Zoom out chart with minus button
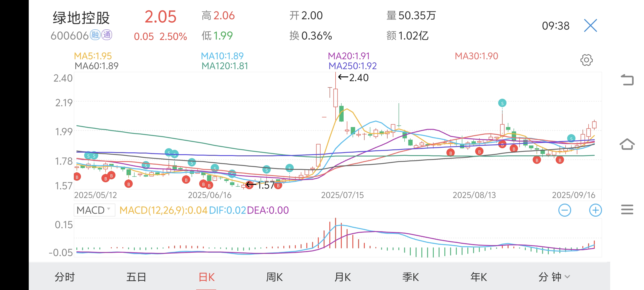Screen dimensions: 644x290 pos(564,210)
